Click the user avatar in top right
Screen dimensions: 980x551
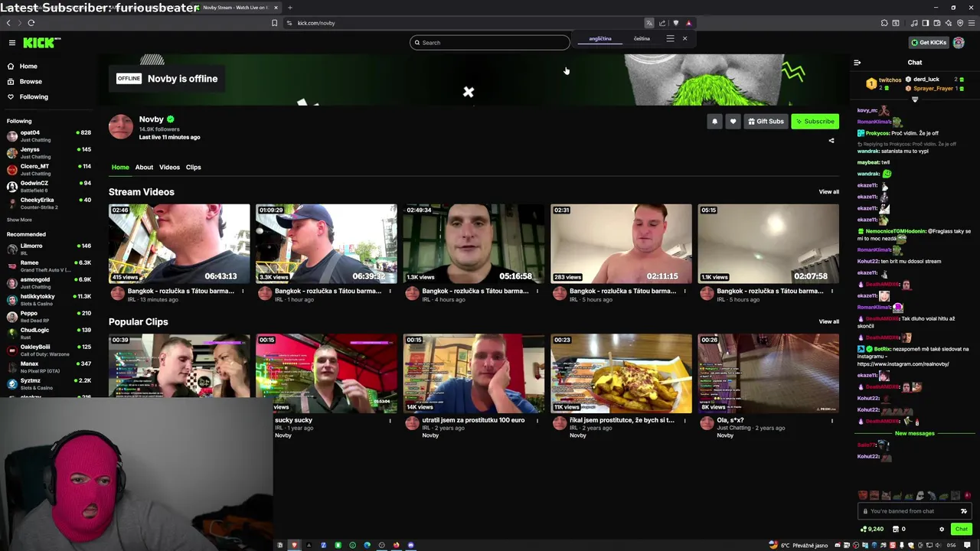pos(959,43)
